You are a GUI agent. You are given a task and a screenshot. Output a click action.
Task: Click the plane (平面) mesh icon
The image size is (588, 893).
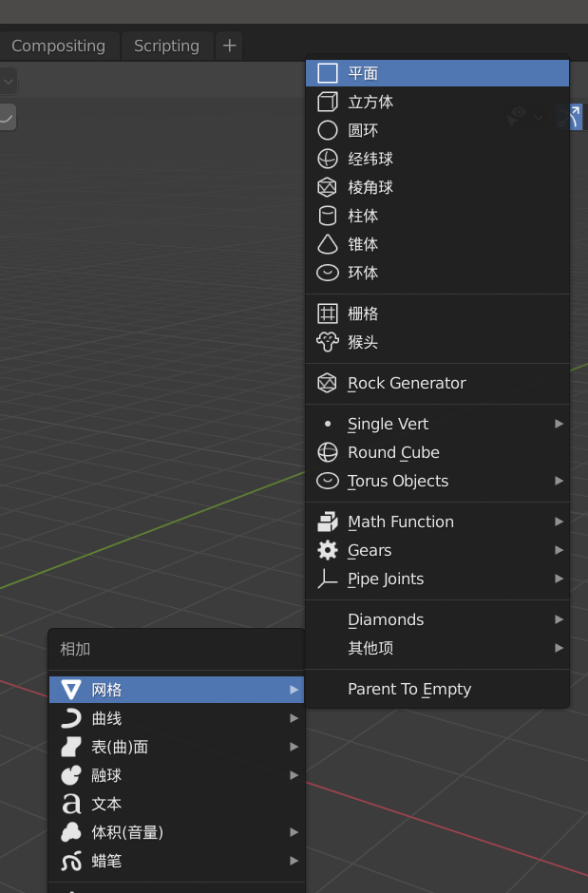tap(328, 73)
